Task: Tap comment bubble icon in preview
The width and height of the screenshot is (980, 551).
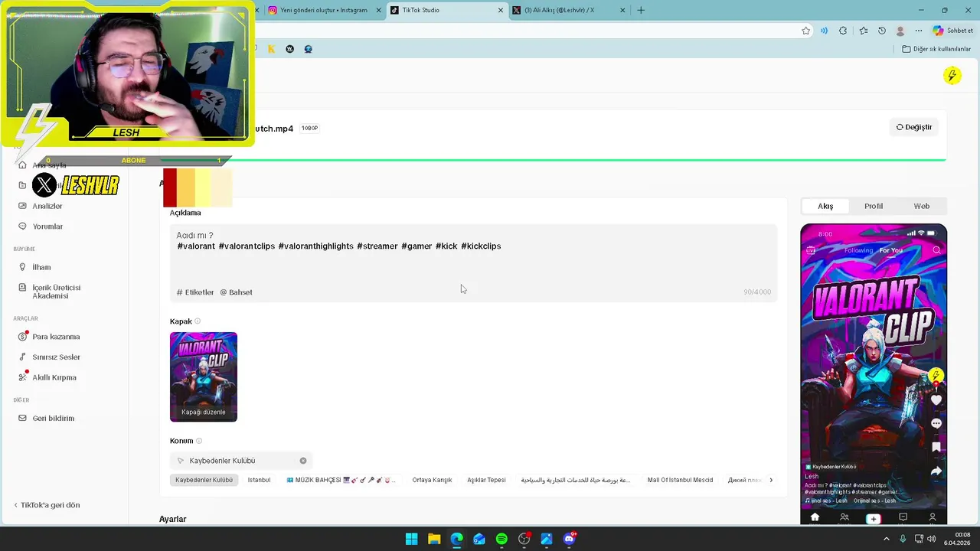Action: 936,423
